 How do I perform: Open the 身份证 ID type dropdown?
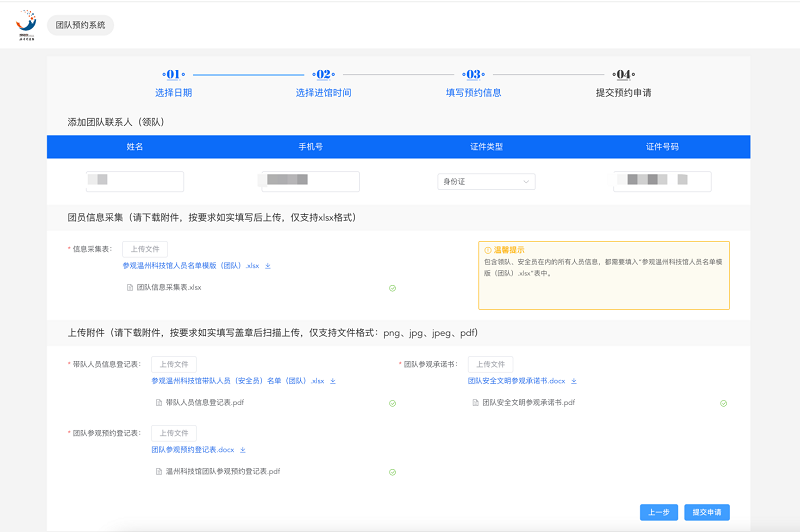(486, 182)
